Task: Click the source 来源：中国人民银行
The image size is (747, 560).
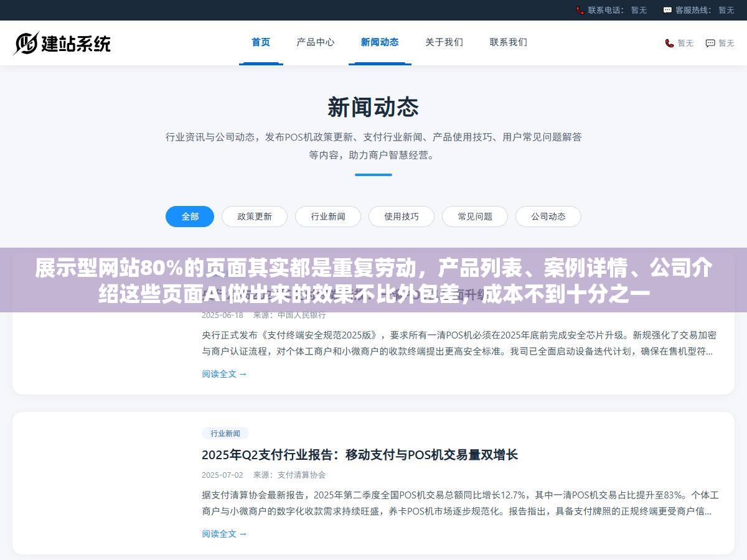Action: pyautogui.click(x=289, y=315)
